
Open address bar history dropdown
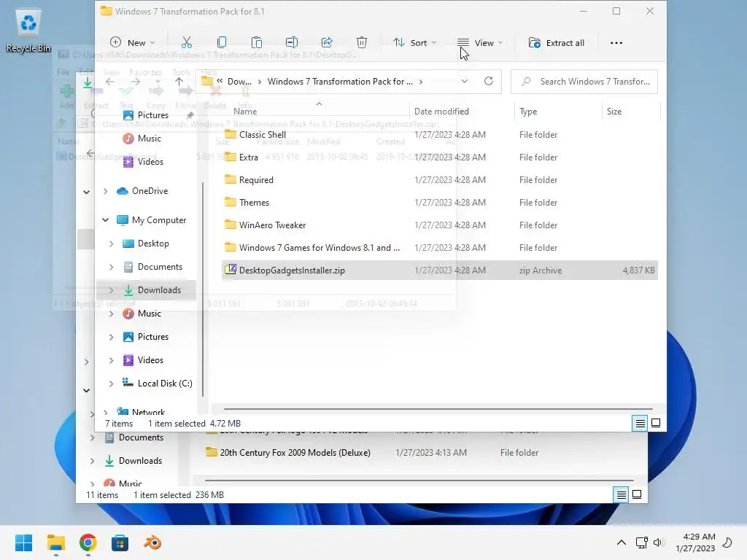tap(465, 82)
